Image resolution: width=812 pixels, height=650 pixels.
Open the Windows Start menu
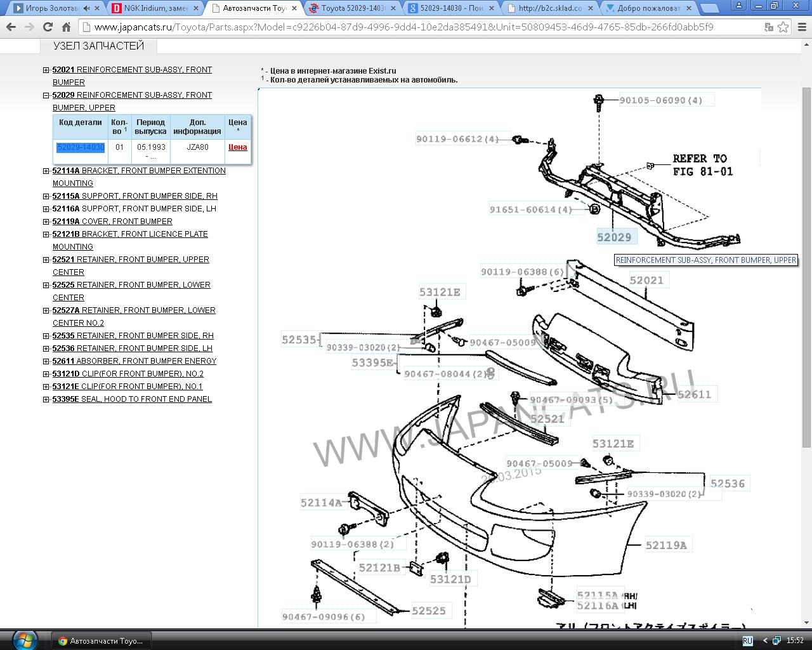tap(24, 640)
